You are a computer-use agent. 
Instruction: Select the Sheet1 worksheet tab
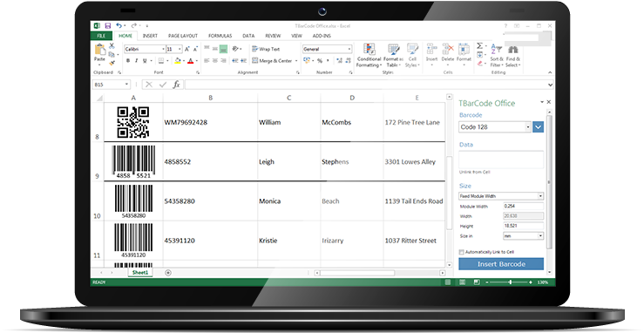[140, 273]
